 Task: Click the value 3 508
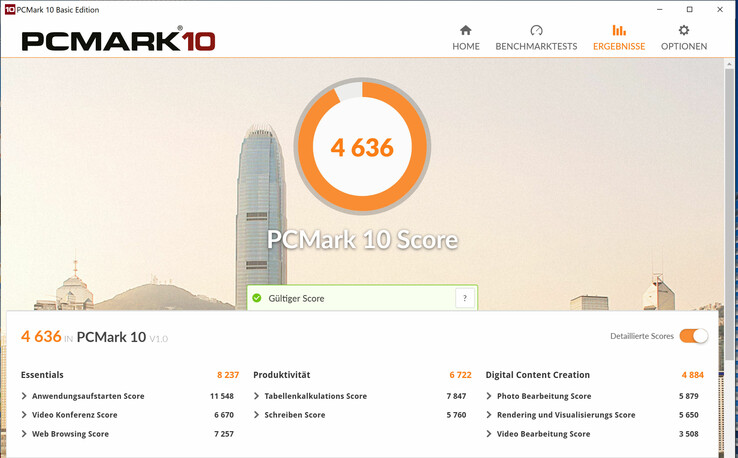[x=689, y=434]
